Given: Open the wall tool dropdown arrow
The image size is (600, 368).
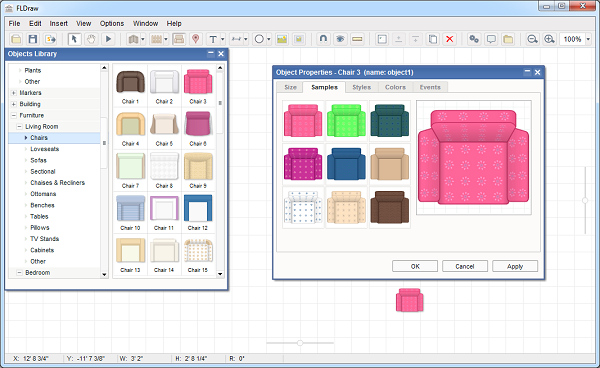Looking at the screenshot, I should pyautogui.click(x=143, y=39).
